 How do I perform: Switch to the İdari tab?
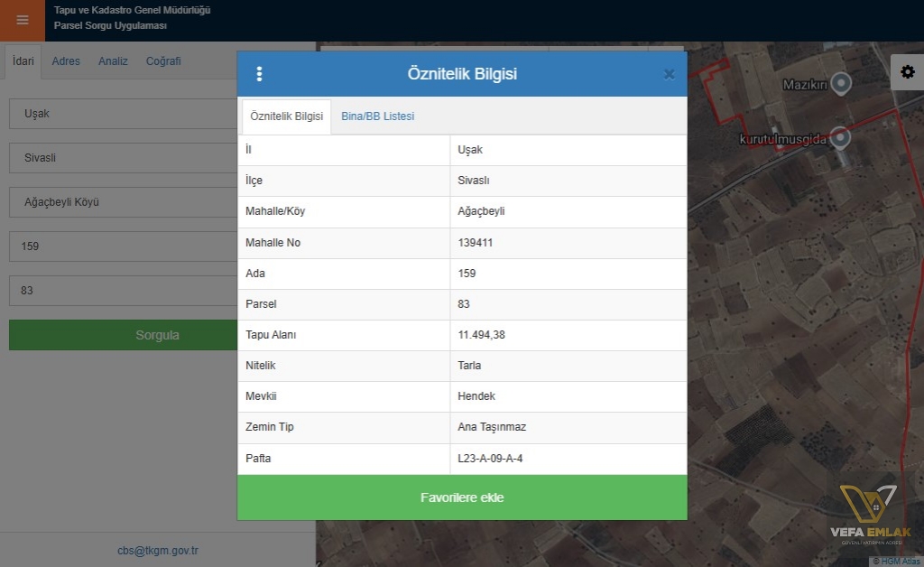click(x=23, y=61)
